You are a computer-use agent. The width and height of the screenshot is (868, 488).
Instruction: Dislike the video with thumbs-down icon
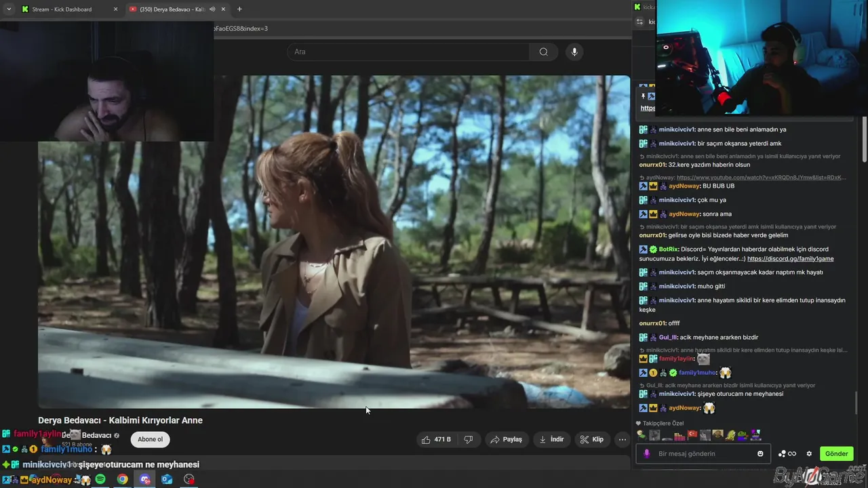[468, 439]
